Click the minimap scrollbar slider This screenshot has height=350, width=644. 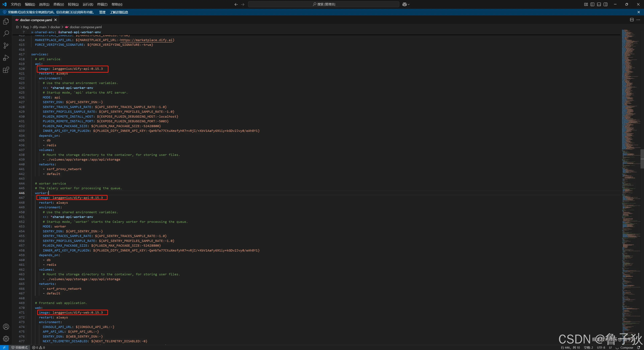pos(642,159)
